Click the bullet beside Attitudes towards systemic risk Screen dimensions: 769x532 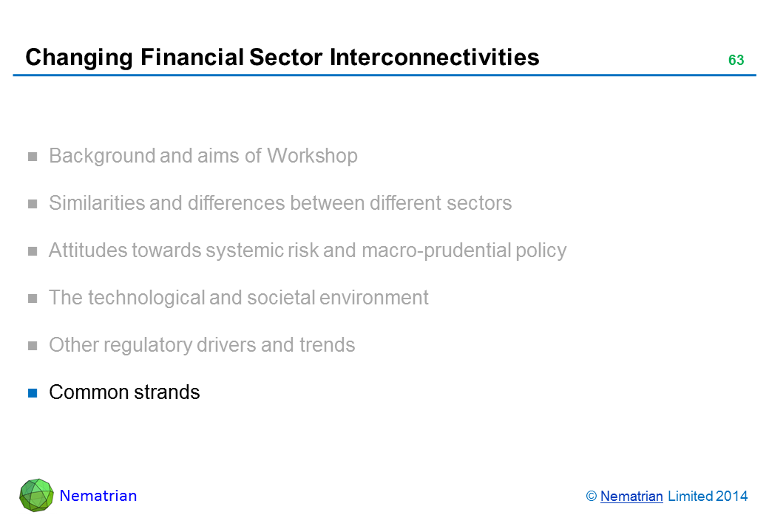click(33, 251)
